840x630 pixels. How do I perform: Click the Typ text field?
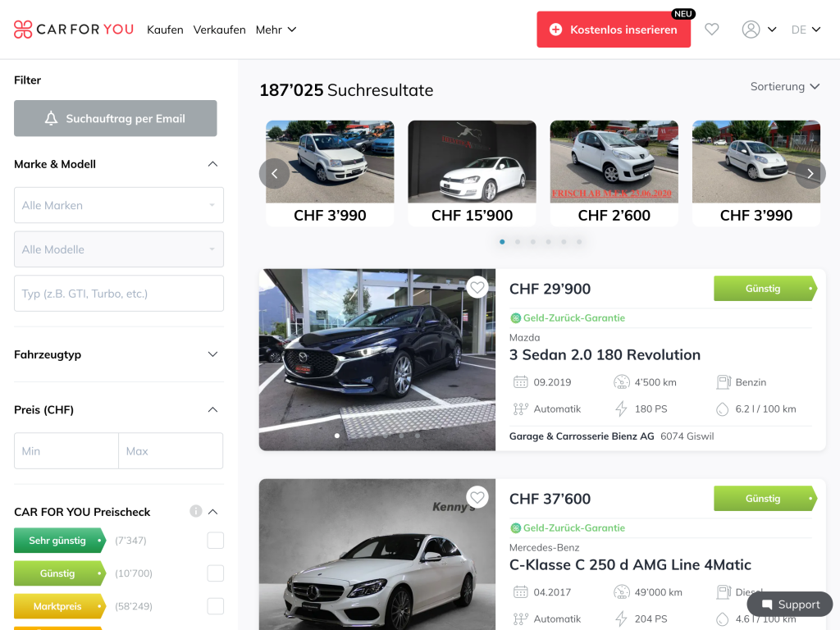[x=119, y=293]
